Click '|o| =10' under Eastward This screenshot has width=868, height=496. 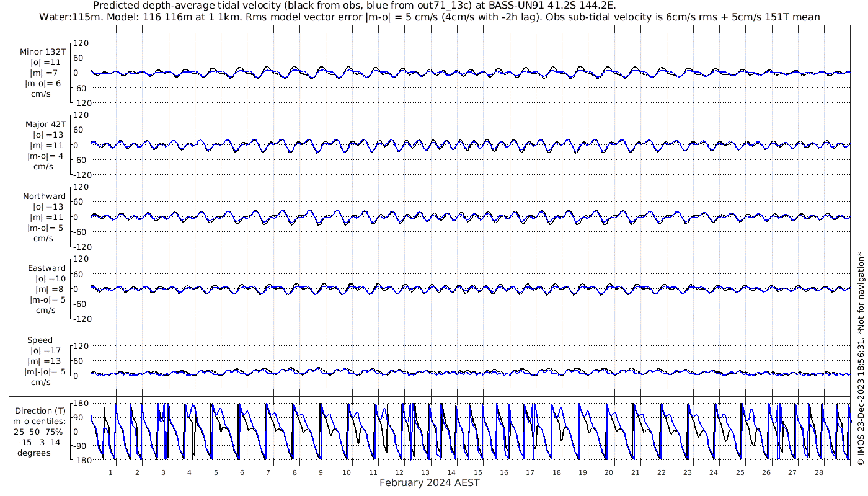point(50,279)
